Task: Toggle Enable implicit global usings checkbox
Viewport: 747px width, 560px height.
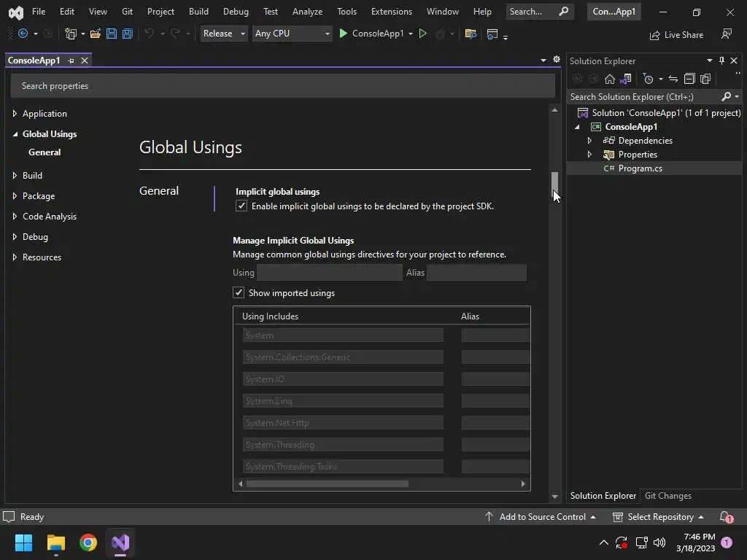Action: click(241, 206)
